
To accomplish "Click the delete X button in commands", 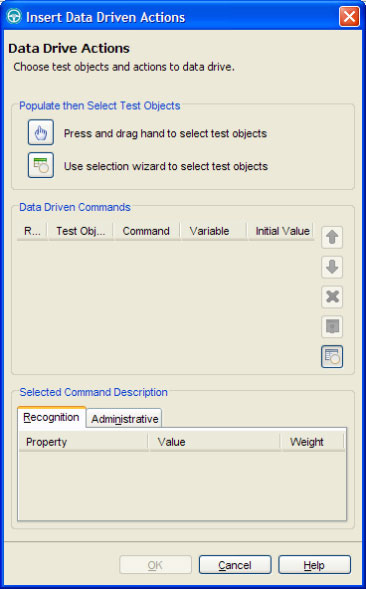I will coord(332,297).
